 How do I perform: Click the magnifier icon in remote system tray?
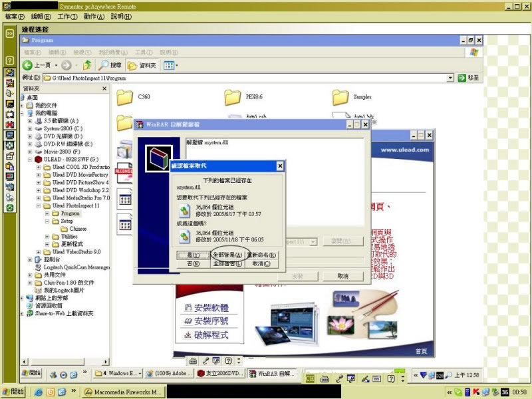(x=448, y=375)
